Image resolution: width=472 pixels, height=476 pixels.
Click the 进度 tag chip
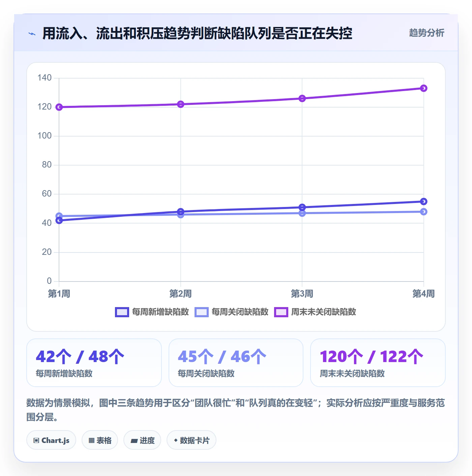pyautogui.click(x=142, y=440)
